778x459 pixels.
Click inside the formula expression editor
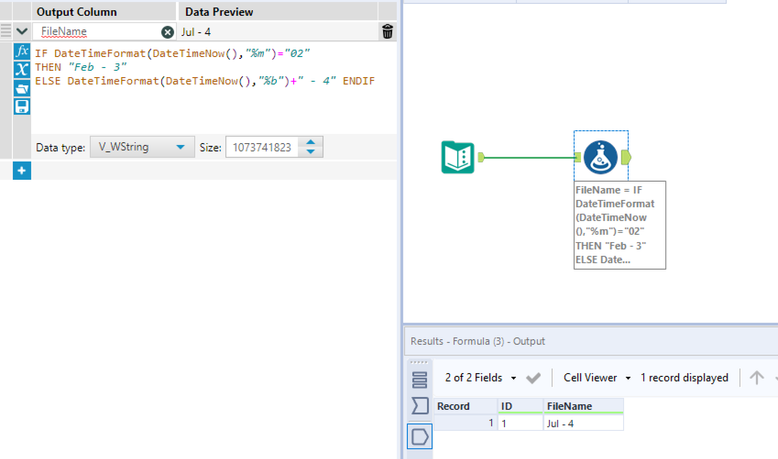click(213, 87)
